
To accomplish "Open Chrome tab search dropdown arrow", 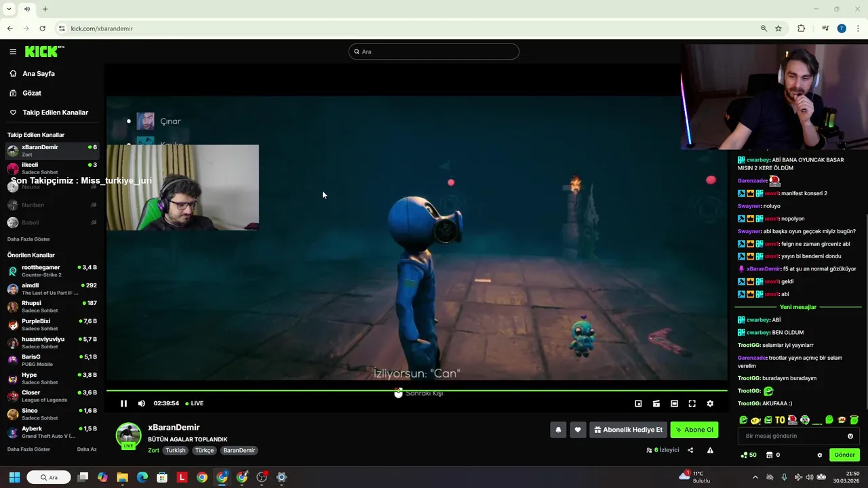I will pos(9,9).
